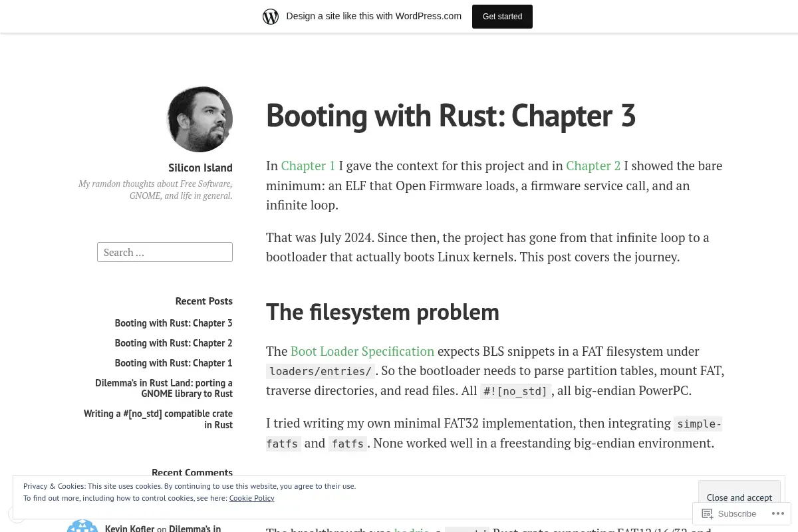Image resolution: width=798 pixels, height=532 pixels.
Task: Open Kevin Kofler commenter name link
Action: 130,528
